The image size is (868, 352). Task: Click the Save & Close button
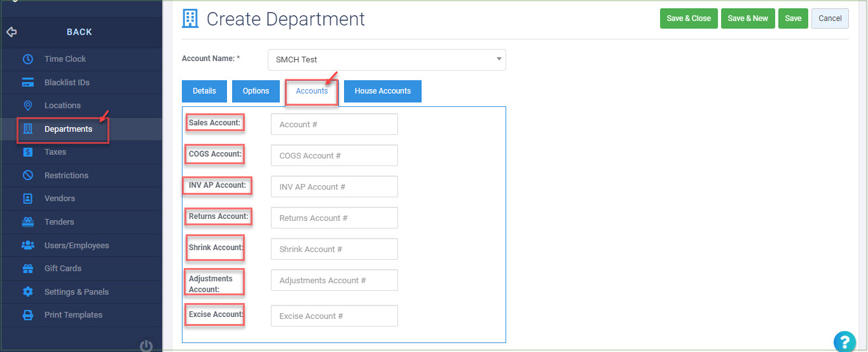coord(689,18)
